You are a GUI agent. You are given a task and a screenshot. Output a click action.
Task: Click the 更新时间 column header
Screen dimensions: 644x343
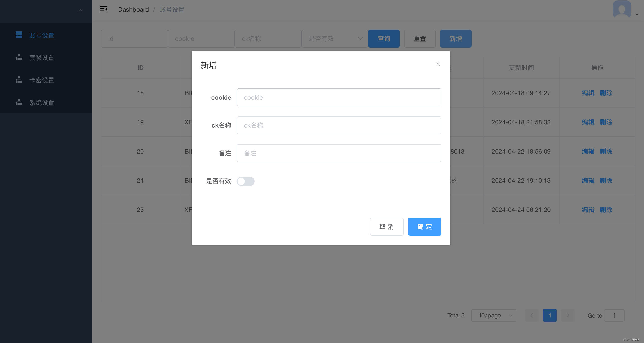click(521, 68)
